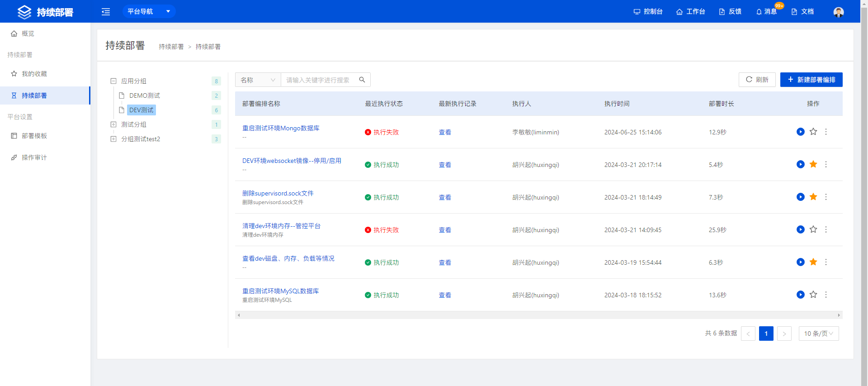Collapse the sidebar with the menu fold icon
The image size is (868, 386).
(106, 12)
